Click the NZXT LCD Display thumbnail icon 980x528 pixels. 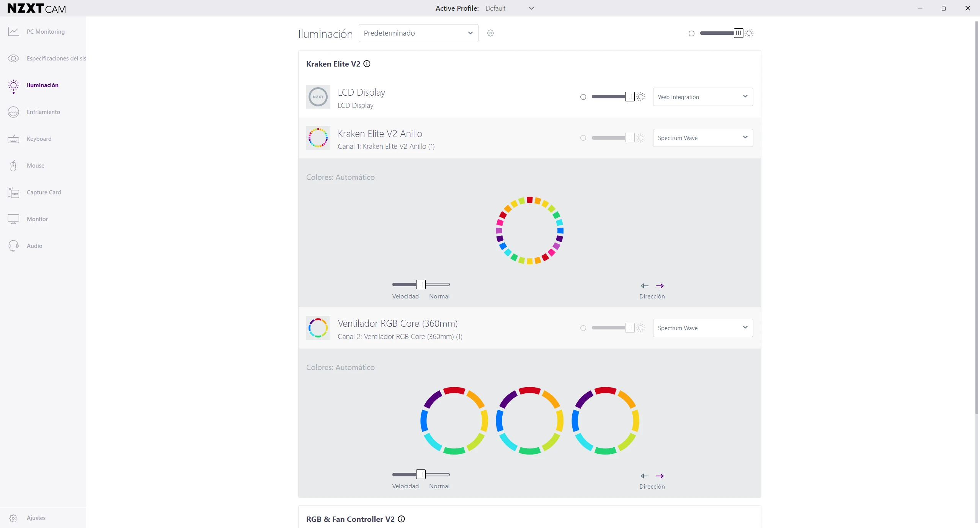(318, 97)
